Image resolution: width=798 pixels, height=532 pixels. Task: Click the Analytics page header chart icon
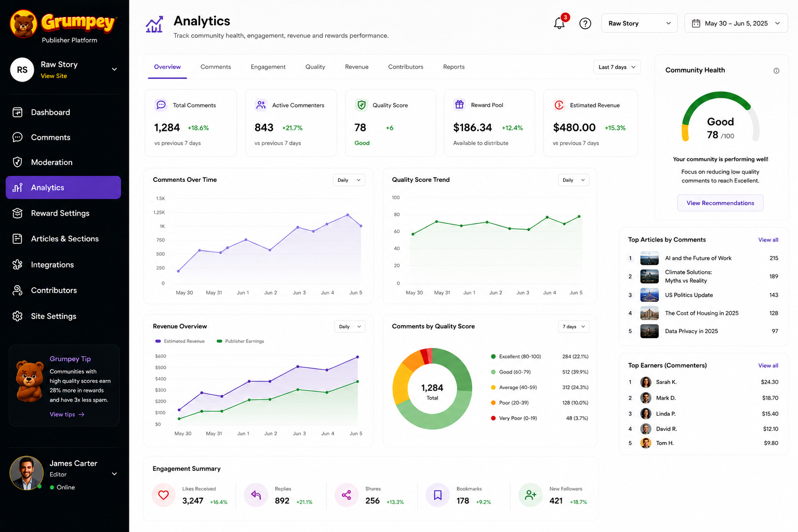tap(154, 24)
